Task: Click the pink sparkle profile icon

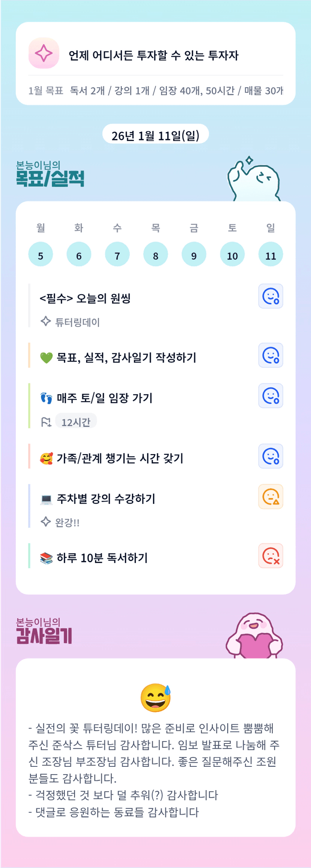Action: pyautogui.click(x=44, y=53)
